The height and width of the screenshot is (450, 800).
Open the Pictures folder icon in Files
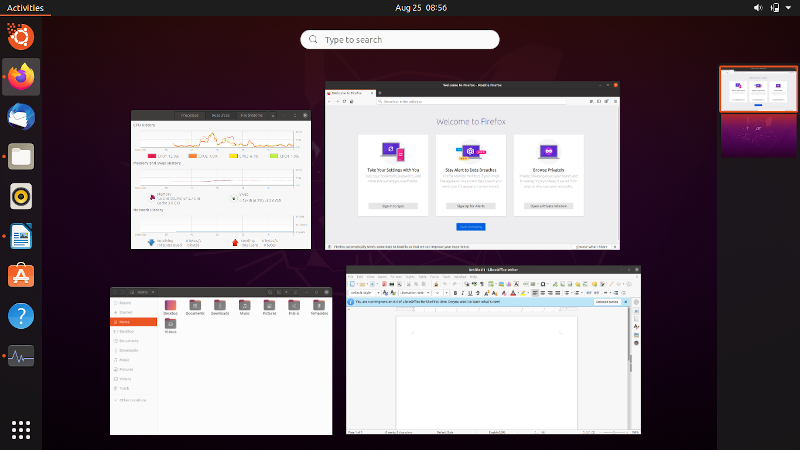pyautogui.click(x=269, y=307)
